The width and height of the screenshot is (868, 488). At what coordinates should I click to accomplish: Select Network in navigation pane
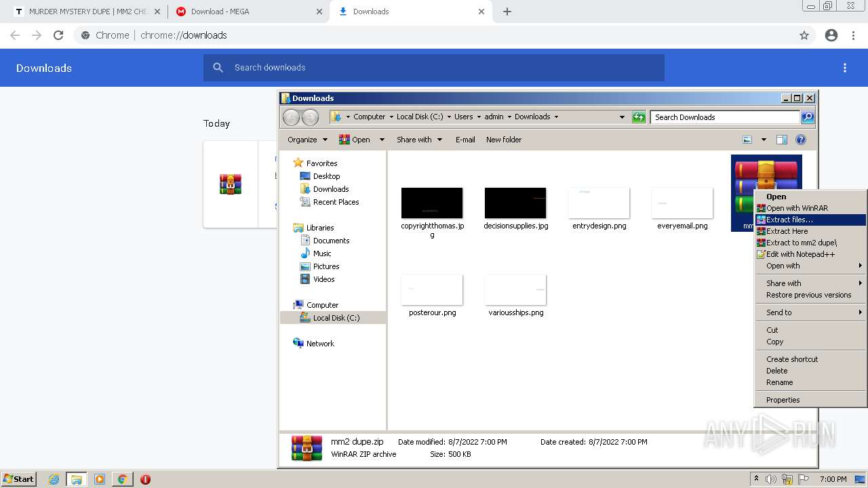(x=320, y=344)
